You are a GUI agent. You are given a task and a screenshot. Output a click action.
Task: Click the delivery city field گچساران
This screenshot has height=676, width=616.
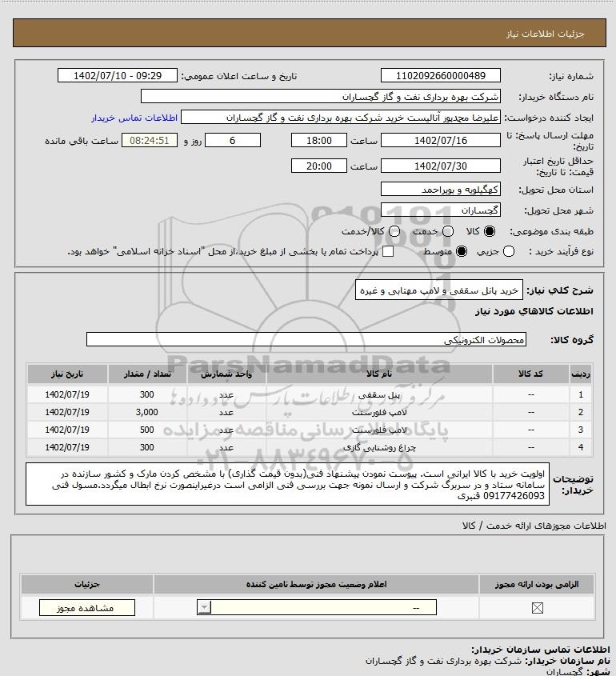point(441,210)
